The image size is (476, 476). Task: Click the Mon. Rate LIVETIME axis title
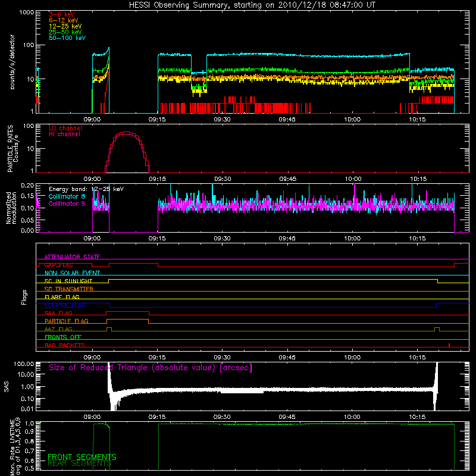coord(15,447)
